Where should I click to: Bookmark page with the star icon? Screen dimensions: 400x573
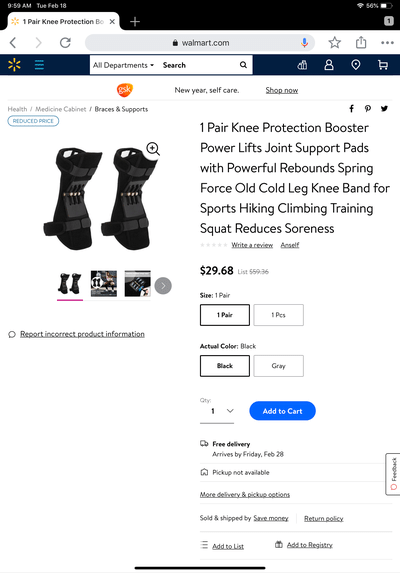[x=334, y=43]
